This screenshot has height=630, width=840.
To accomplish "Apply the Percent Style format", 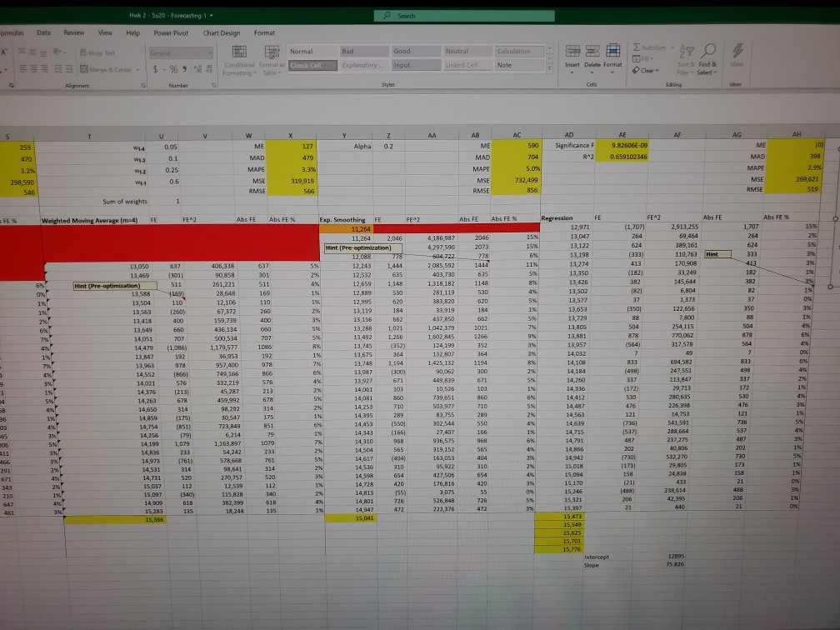I will (x=173, y=68).
